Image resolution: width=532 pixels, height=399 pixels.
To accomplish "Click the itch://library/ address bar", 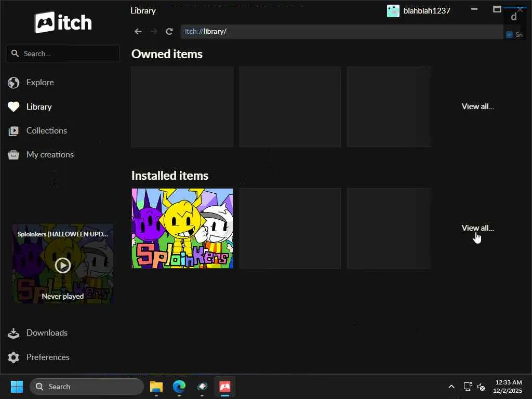I will pyautogui.click(x=342, y=32).
